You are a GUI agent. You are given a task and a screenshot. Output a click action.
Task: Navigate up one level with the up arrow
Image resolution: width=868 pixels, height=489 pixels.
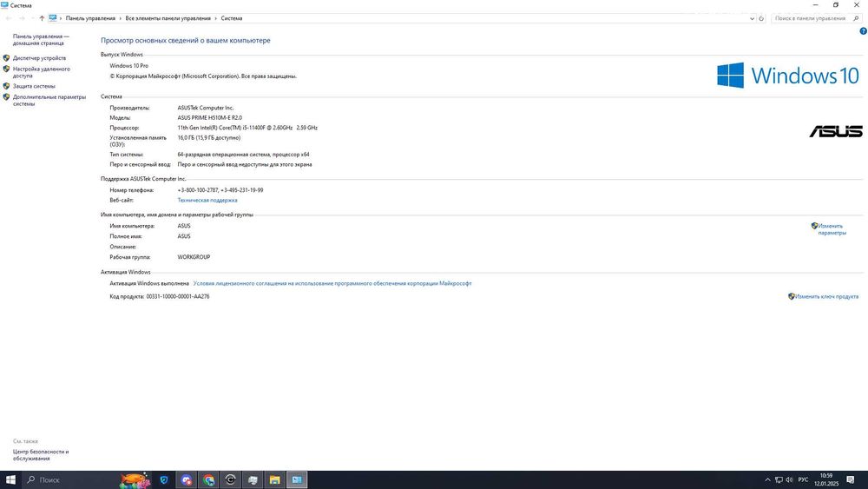(42, 18)
